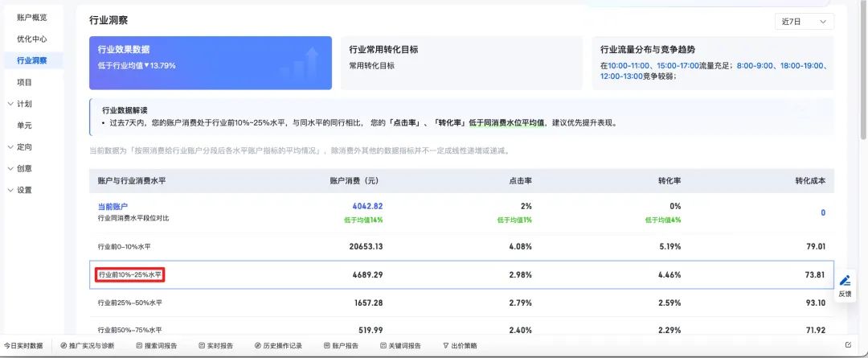The height and width of the screenshot is (358, 868).
Task: Click 行业前10%~25%水平 row label
Action: (x=130, y=275)
